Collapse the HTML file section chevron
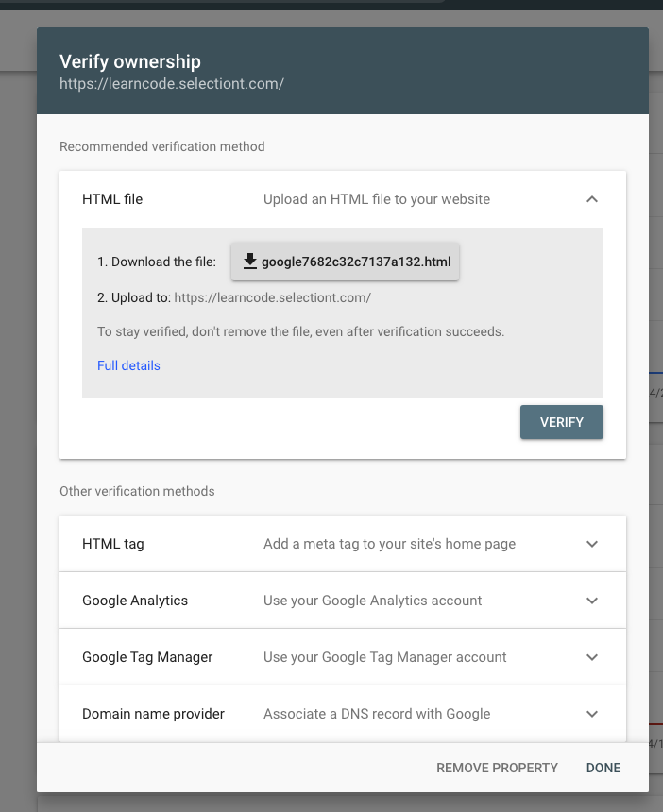The image size is (663, 812). (x=592, y=199)
